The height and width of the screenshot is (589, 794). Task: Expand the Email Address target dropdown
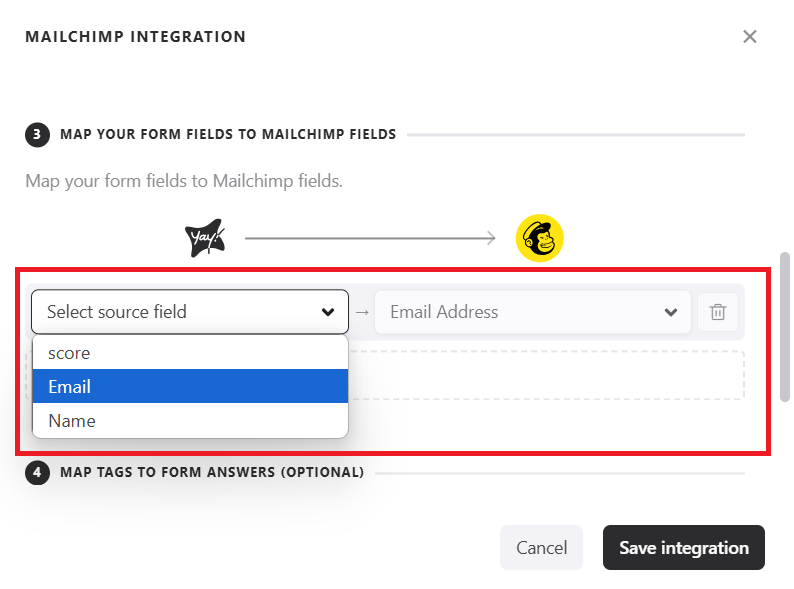pos(520,312)
